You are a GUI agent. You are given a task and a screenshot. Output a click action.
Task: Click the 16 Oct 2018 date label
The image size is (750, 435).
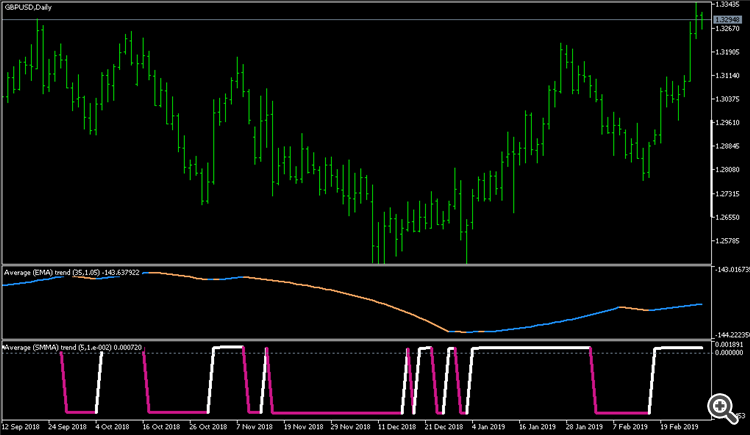[x=161, y=426]
